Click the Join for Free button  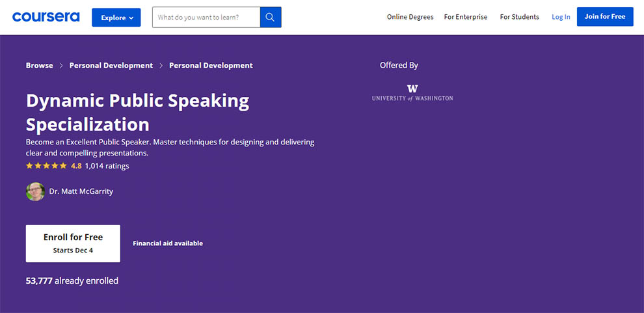(605, 16)
